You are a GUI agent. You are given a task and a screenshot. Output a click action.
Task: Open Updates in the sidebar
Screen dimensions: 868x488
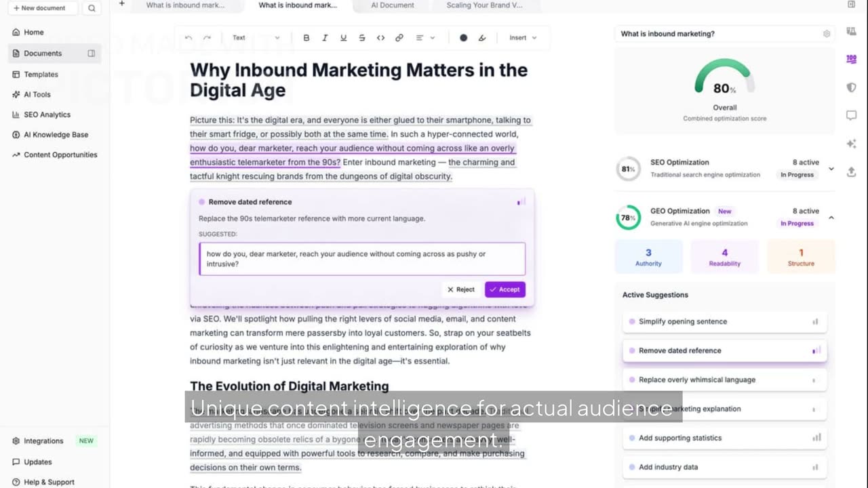coord(37,462)
